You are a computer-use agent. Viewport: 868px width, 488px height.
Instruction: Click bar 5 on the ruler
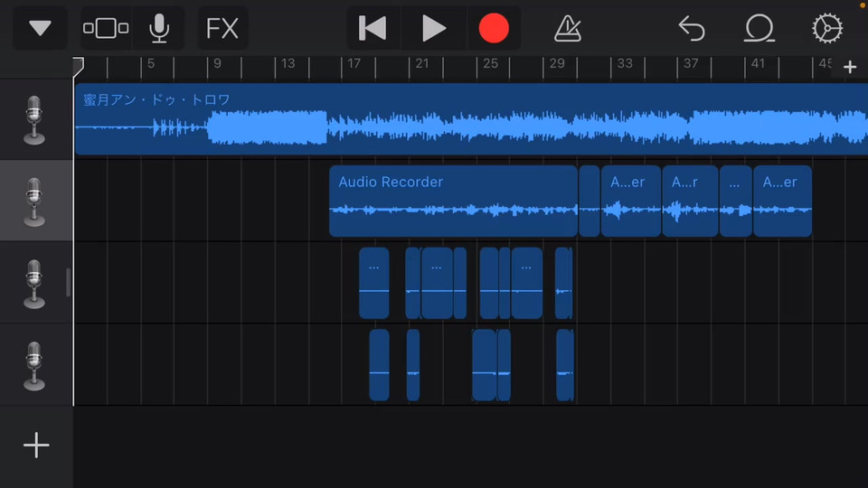pos(151,63)
